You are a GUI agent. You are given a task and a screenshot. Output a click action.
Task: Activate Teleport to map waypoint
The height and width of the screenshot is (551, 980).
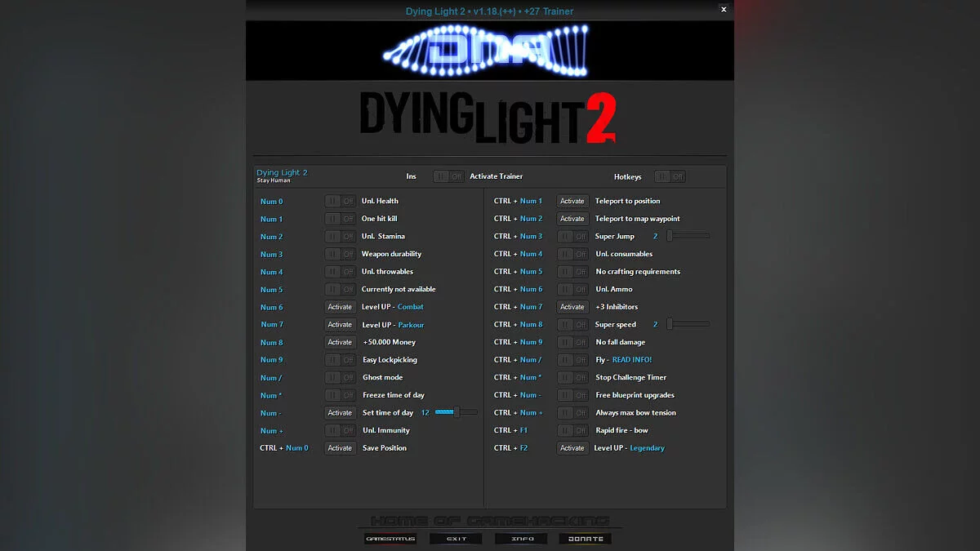[x=572, y=218]
